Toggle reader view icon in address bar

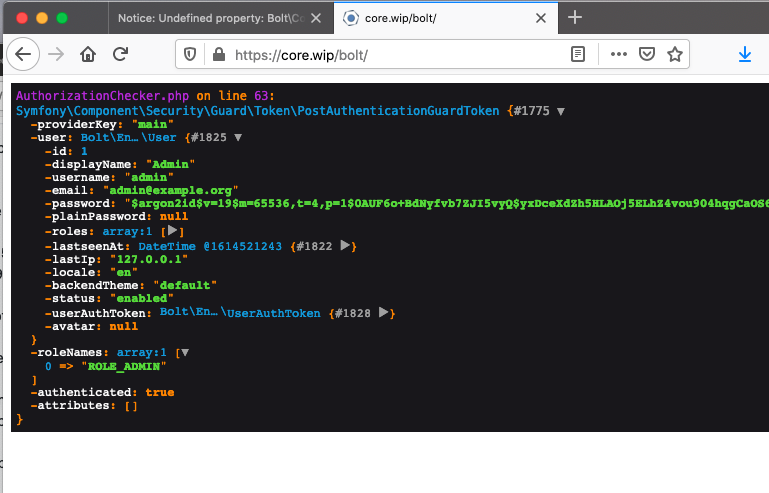[x=578, y=54]
